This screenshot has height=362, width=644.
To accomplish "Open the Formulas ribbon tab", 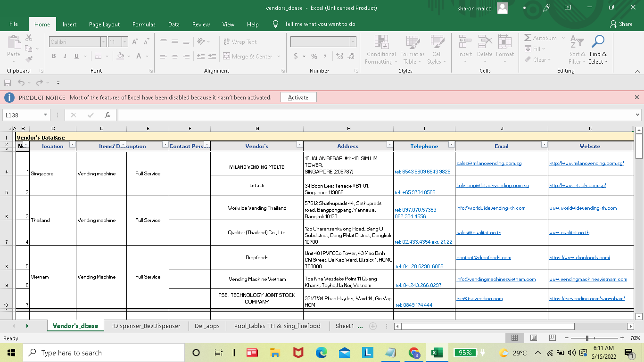I will (x=144, y=25).
